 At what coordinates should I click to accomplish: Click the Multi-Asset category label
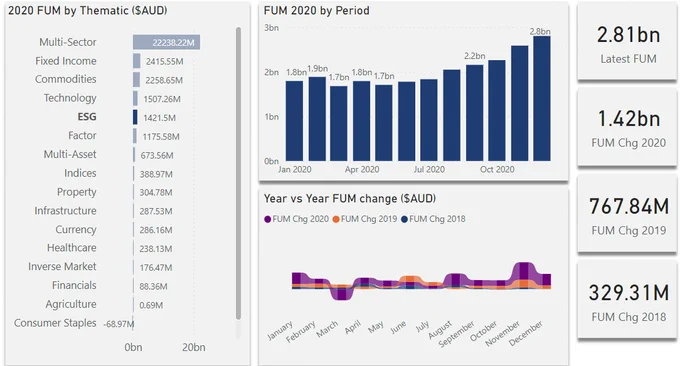pyautogui.click(x=70, y=154)
